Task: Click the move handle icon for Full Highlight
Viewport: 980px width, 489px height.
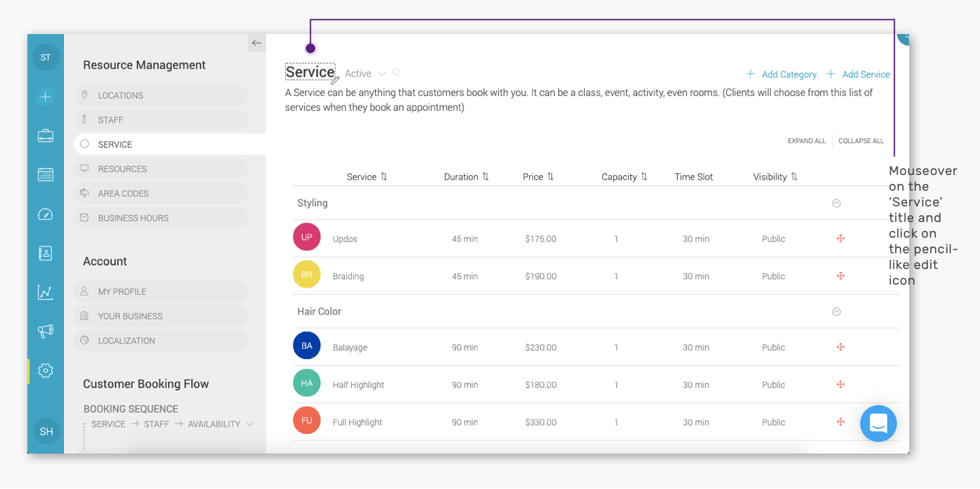Action: [x=840, y=422]
